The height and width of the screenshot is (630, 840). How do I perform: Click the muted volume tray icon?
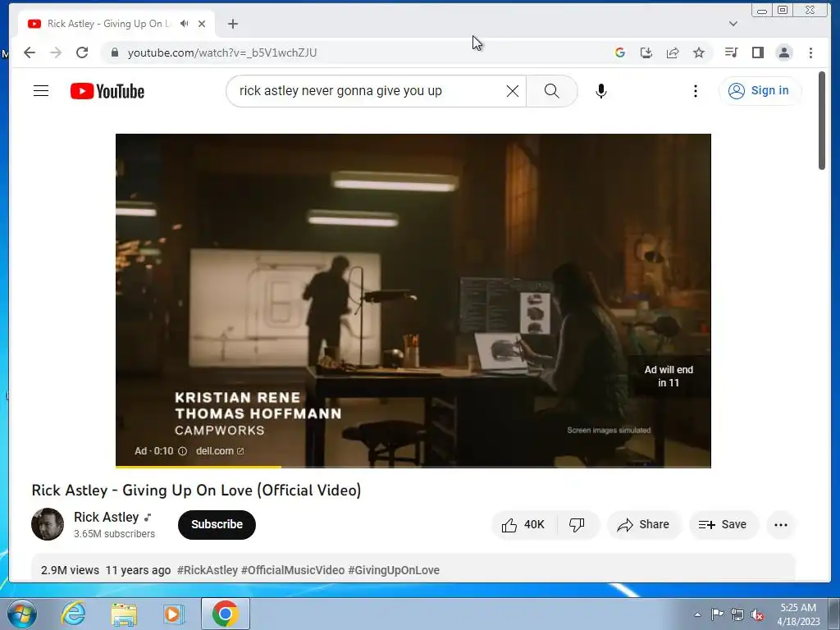(757, 614)
